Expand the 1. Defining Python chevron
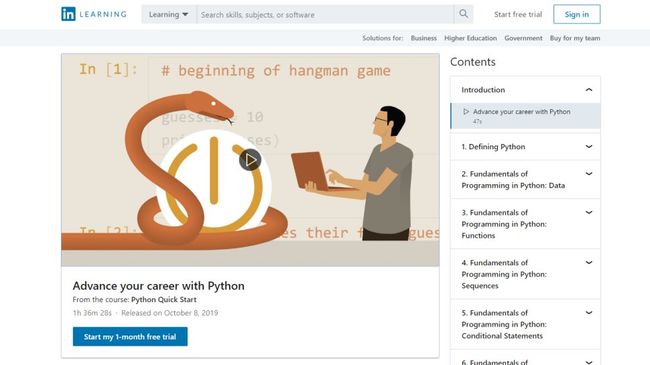The image size is (650, 365). click(x=589, y=146)
